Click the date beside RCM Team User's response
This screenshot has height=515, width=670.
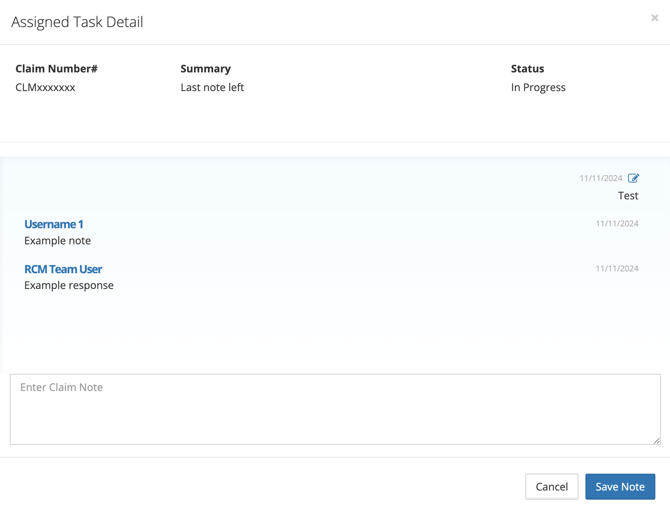pos(617,269)
